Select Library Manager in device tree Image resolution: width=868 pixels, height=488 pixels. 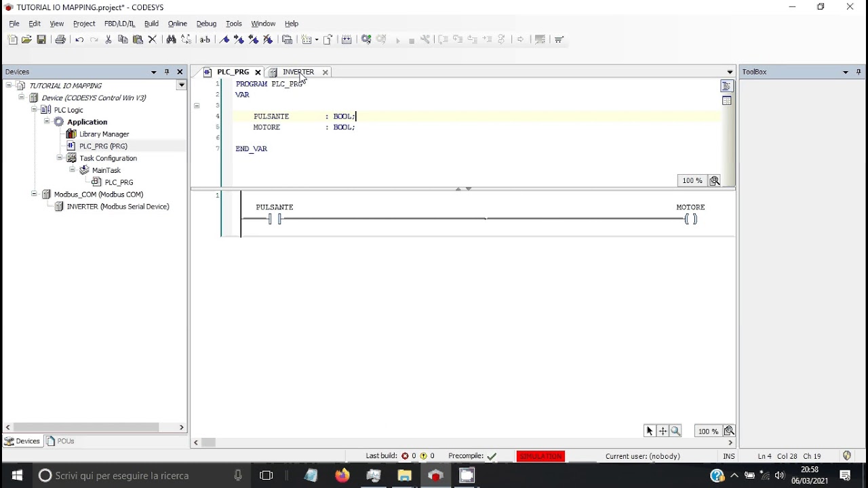pyautogui.click(x=104, y=134)
